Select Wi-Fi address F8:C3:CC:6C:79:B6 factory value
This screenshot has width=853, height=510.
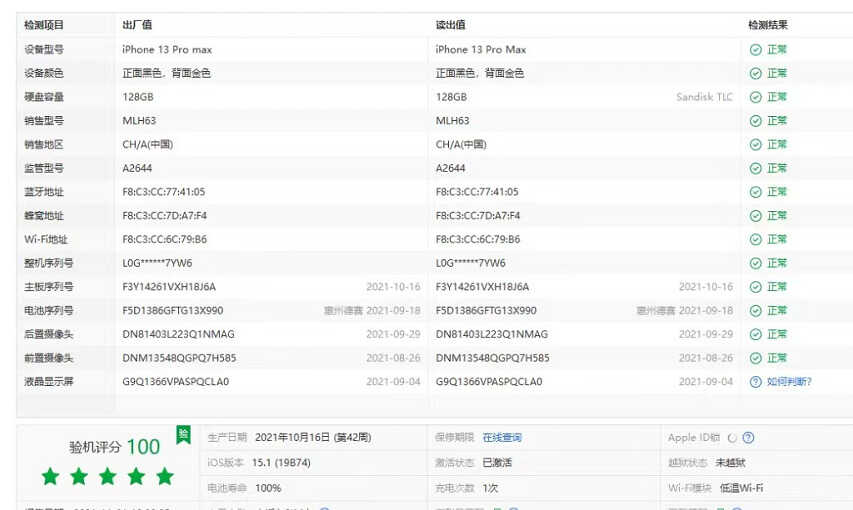165,239
